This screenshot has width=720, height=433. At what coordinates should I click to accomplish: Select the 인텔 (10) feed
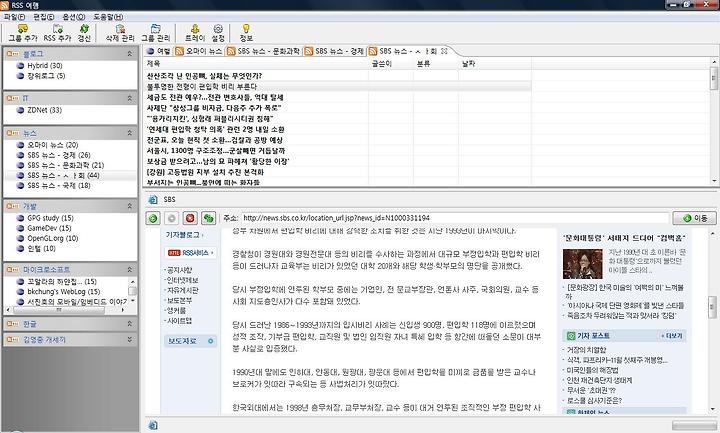pos(41,248)
